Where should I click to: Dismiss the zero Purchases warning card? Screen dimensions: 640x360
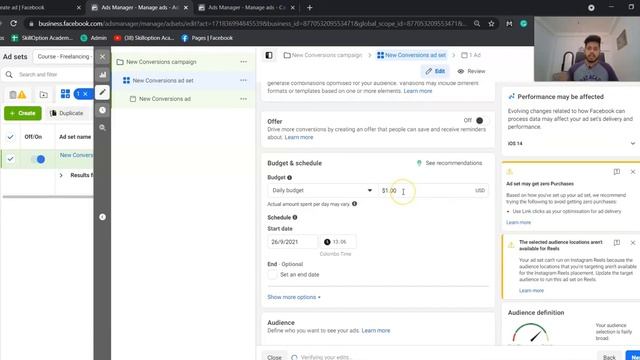pyautogui.click(x=633, y=172)
